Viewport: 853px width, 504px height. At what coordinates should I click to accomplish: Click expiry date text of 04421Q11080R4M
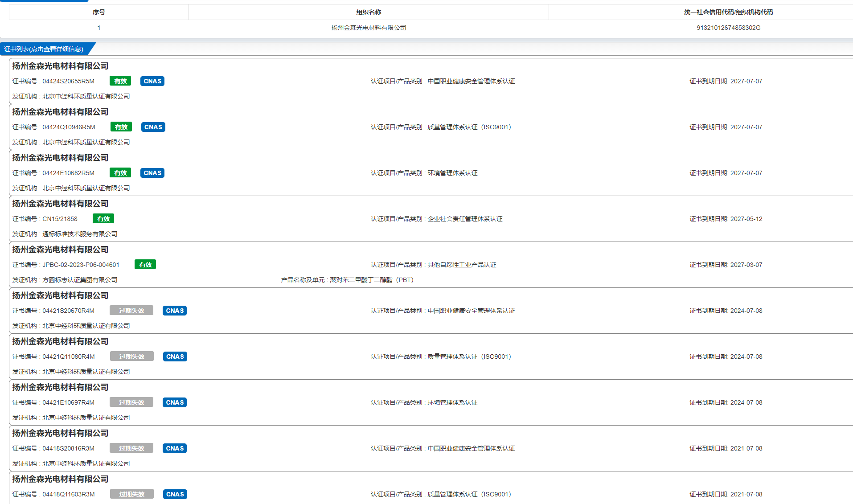(746, 356)
